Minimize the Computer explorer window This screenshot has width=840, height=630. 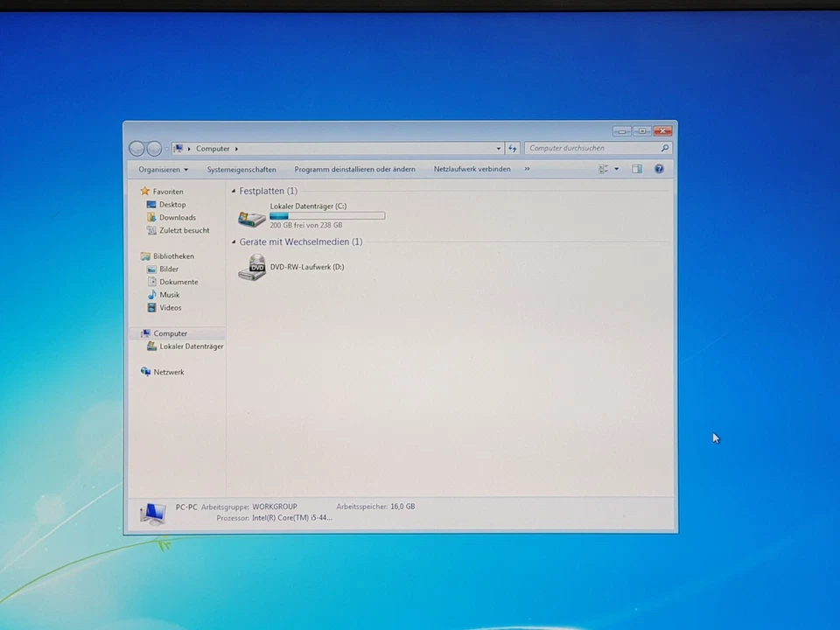coord(622,130)
